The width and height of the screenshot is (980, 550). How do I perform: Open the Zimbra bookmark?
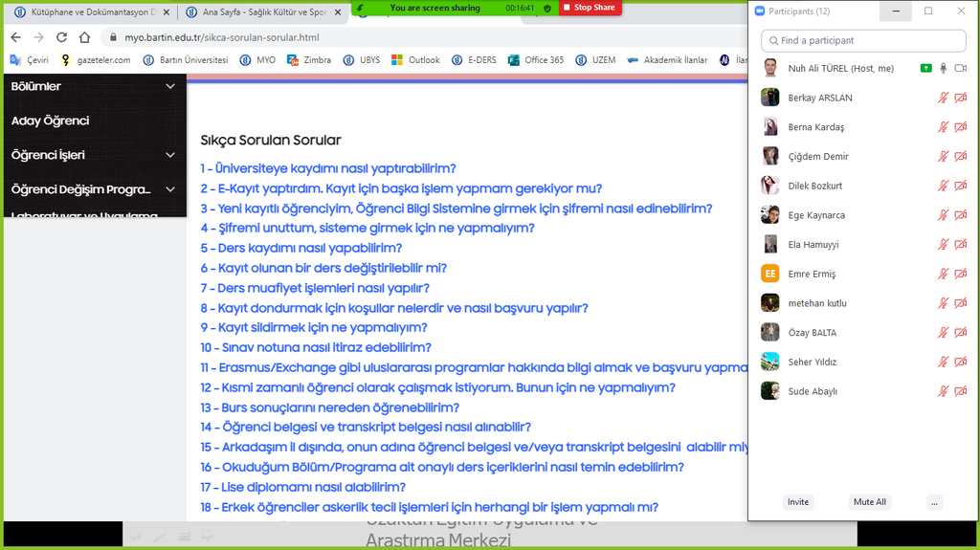[x=309, y=60]
